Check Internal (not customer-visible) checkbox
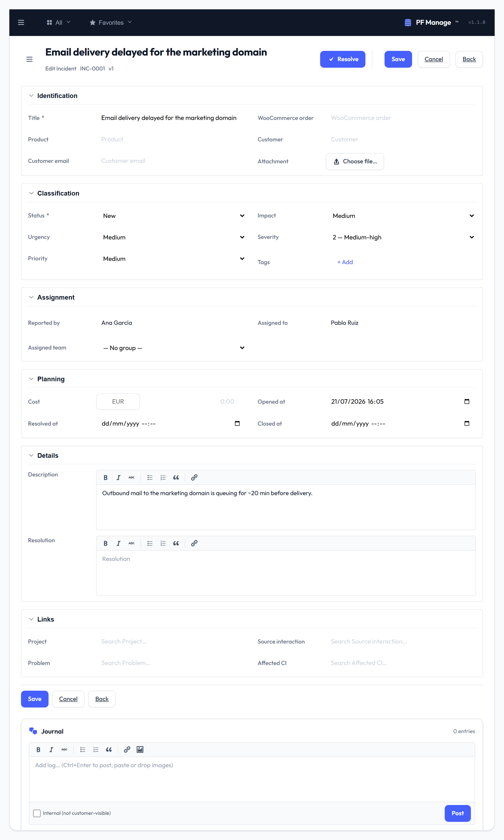This screenshot has height=840, width=504. (37, 813)
